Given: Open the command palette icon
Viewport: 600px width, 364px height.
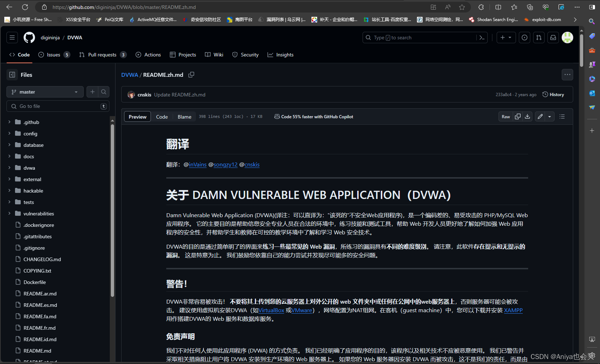Looking at the screenshot, I should click(482, 38).
